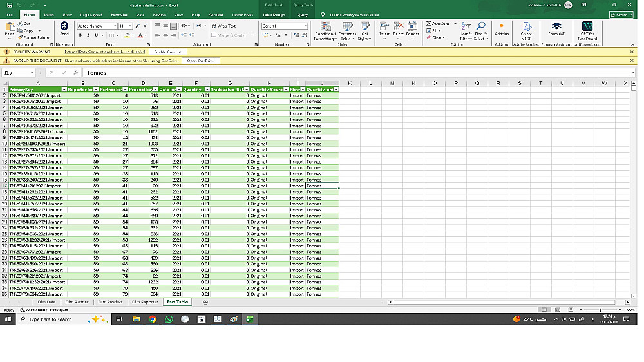Click into the formula bar showing Tonnes
Image resolution: width=644 pixels, height=362 pixels.
[357, 73]
